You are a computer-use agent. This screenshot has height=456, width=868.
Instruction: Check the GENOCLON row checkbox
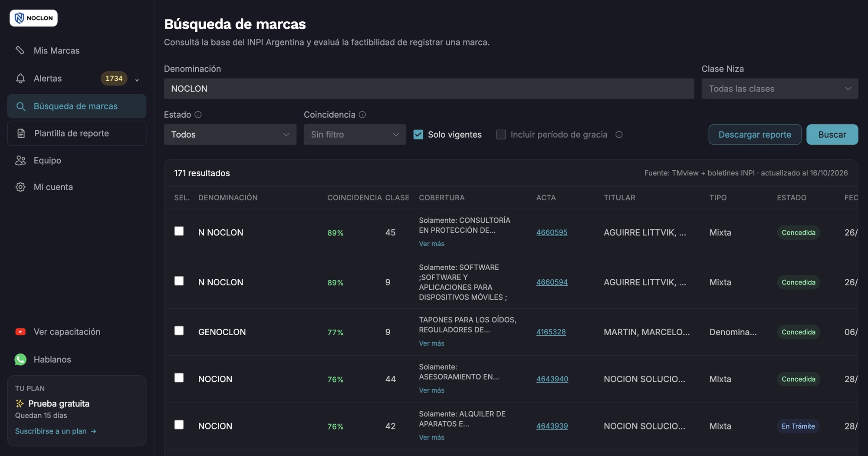(x=179, y=331)
